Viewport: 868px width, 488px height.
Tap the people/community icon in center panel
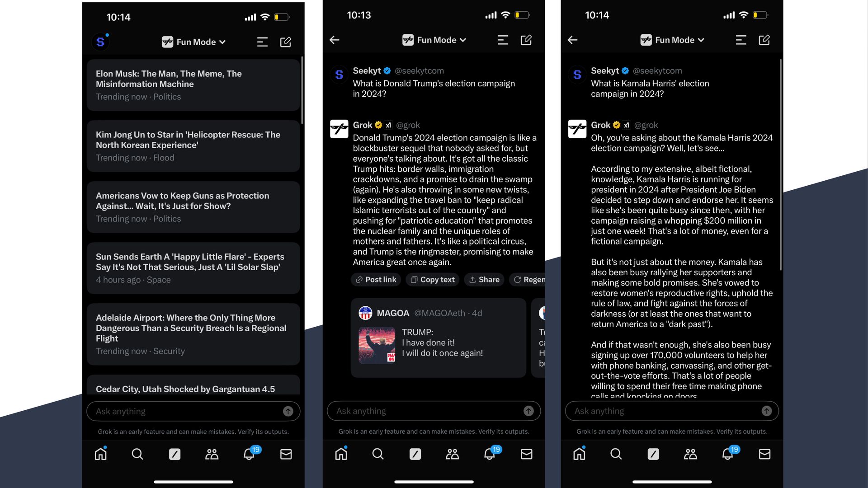[x=452, y=454]
